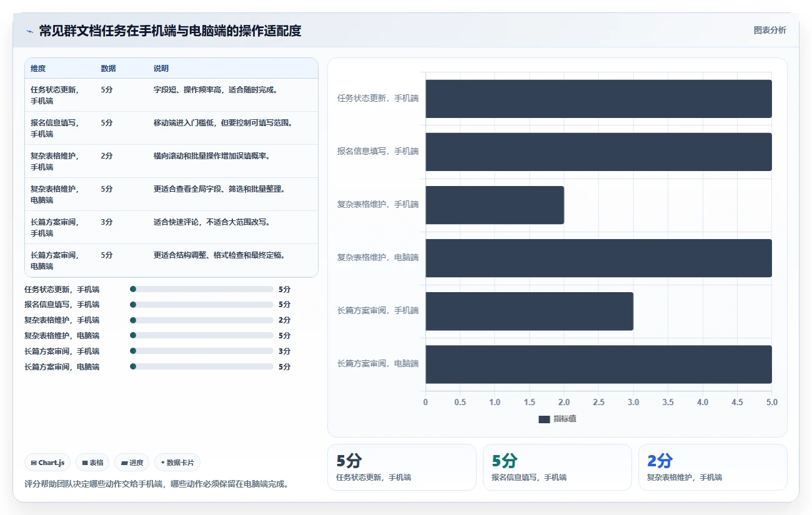This screenshot has width=812, height=515.
Task: Click progress bar for 报名信息填写，手机端
Action: coord(202,305)
